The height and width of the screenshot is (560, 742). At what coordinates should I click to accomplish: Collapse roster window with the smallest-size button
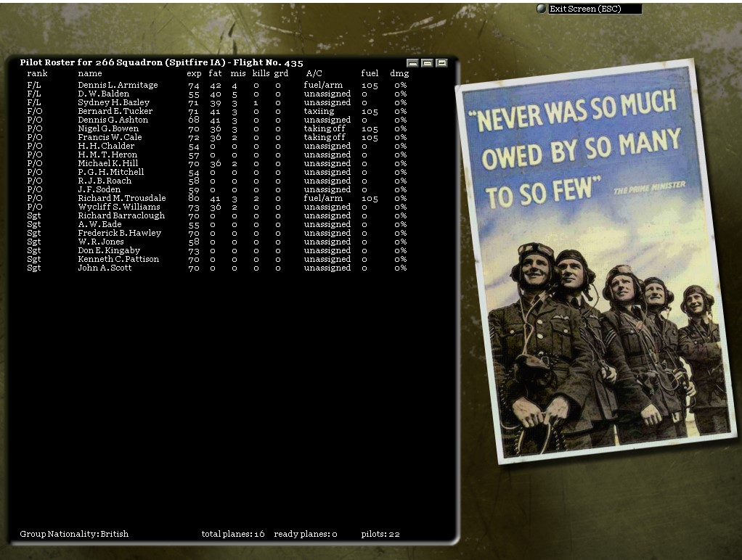412,62
